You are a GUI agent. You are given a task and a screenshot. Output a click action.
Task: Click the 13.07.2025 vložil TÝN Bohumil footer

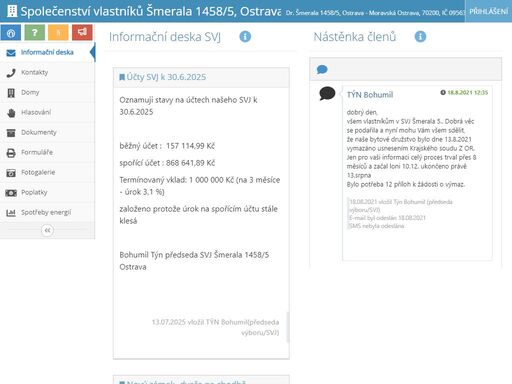(215, 327)
